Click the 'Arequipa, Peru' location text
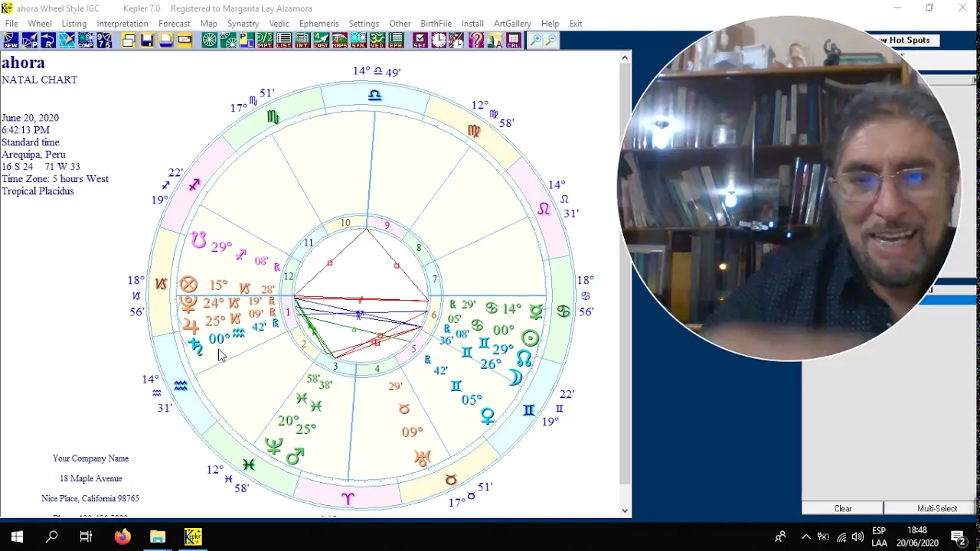Viewport: 980px width, 551px height. (34, 155)
